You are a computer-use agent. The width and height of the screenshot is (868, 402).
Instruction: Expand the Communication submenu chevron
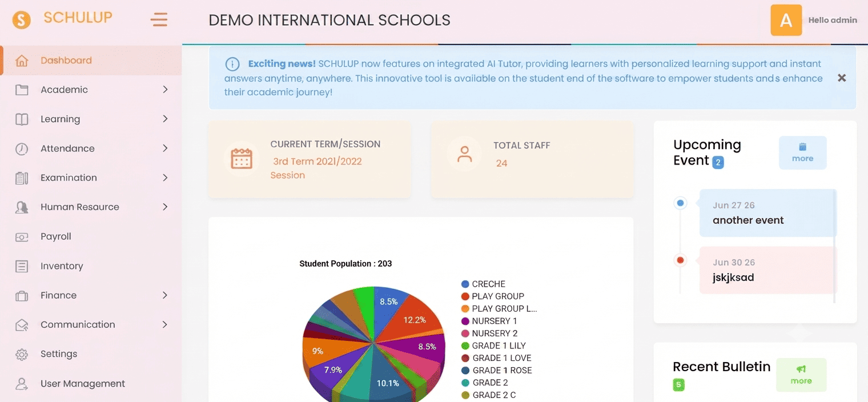coord(165,324)
